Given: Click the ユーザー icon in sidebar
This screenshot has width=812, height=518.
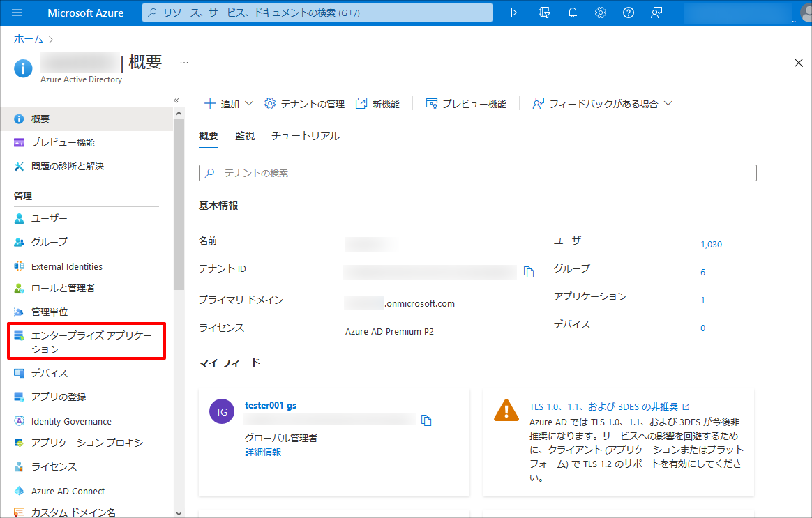Looking at the screenshot, I should [19, 218].
